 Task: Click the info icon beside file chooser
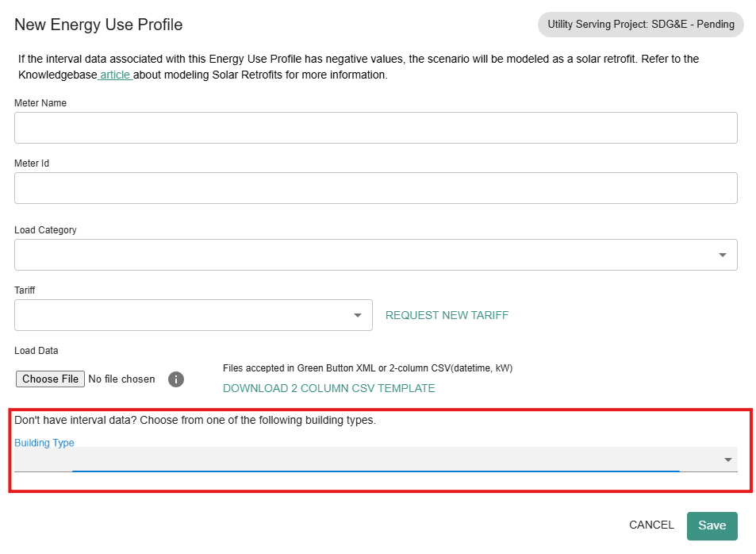pyautogui.click(x=176, y=379)
